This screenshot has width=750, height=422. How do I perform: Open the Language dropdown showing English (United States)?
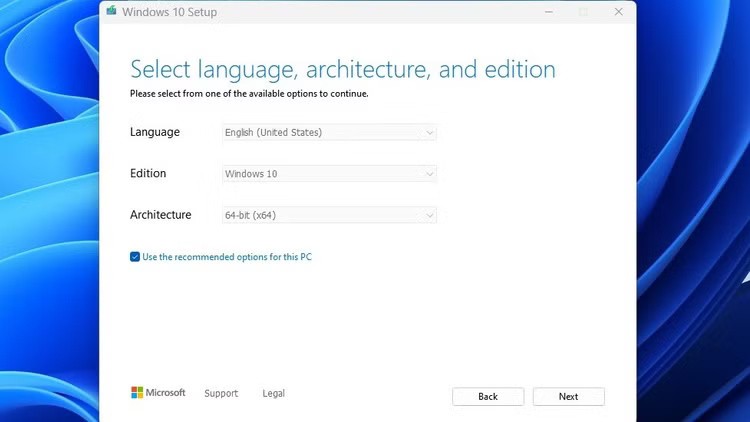[328, 132]
